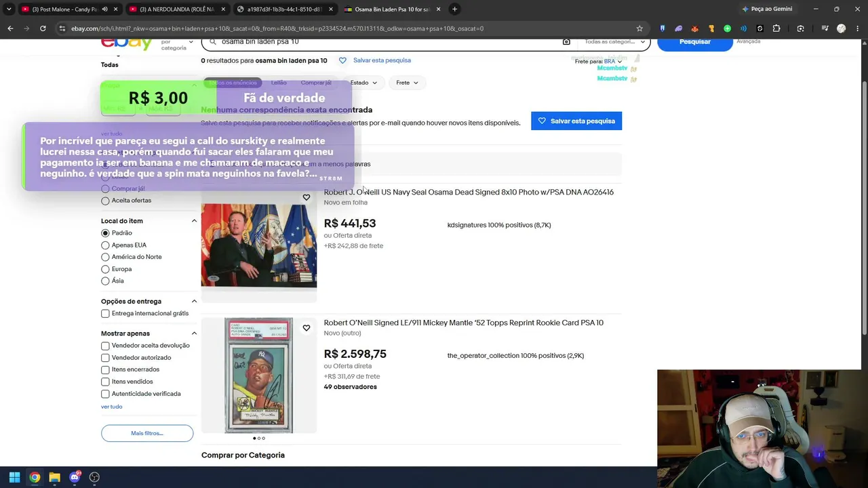Collapse the Opções de entrega section
This screenshot has width=868, height=488.
[194, 302]
